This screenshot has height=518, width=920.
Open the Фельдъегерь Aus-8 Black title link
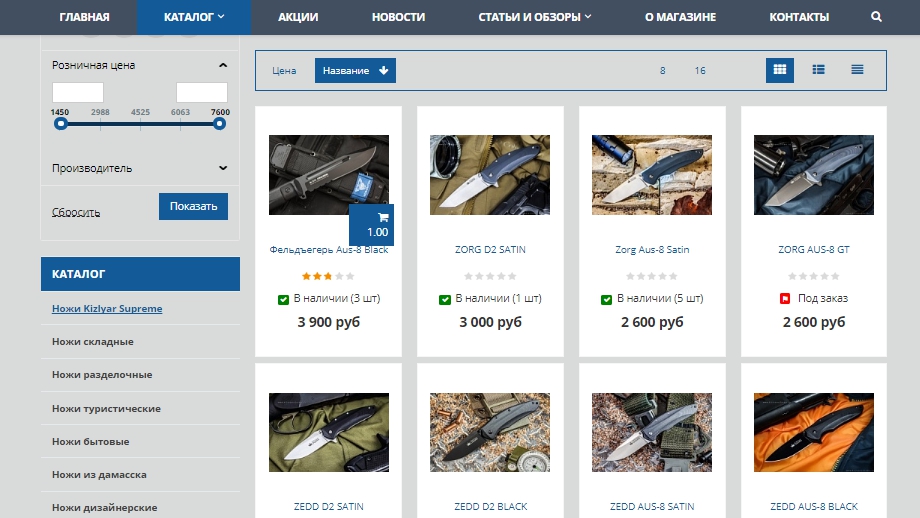click(x=329, y=250)
